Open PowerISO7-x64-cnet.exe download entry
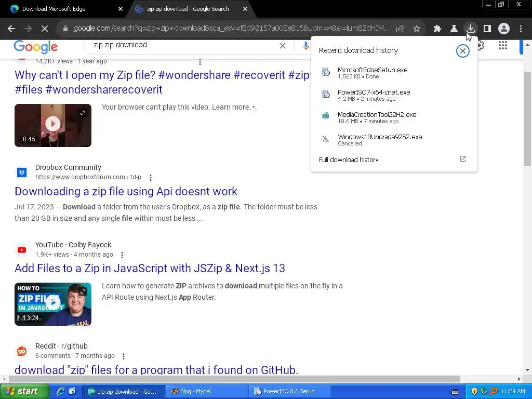The image size is (532, 399). click(394, 95)
